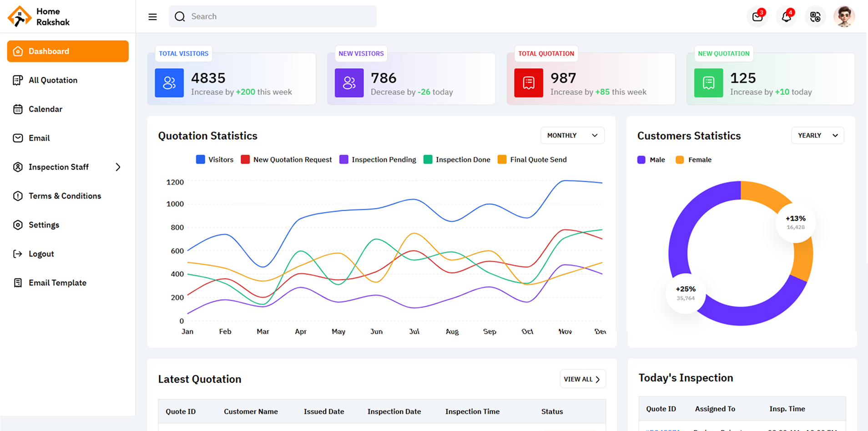This screenshot has width=868, height=431.
Task: Click the blue Total Visitors users icon
Action: pos(169,83)
